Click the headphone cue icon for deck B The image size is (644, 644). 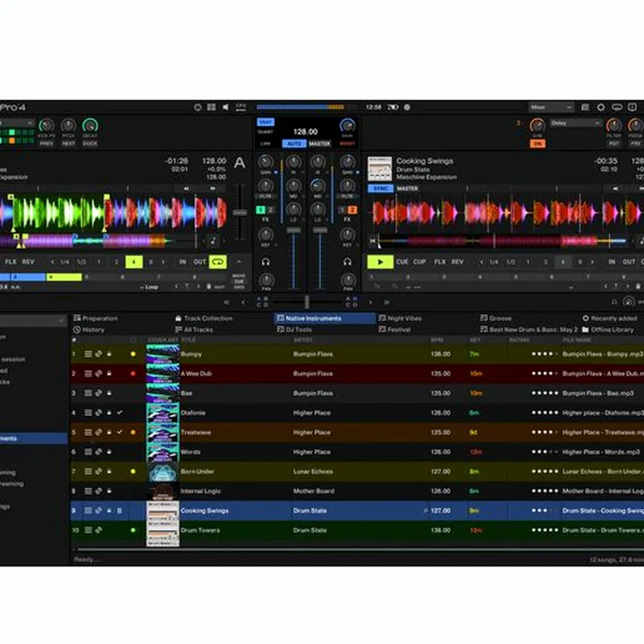tap(347, 261)
